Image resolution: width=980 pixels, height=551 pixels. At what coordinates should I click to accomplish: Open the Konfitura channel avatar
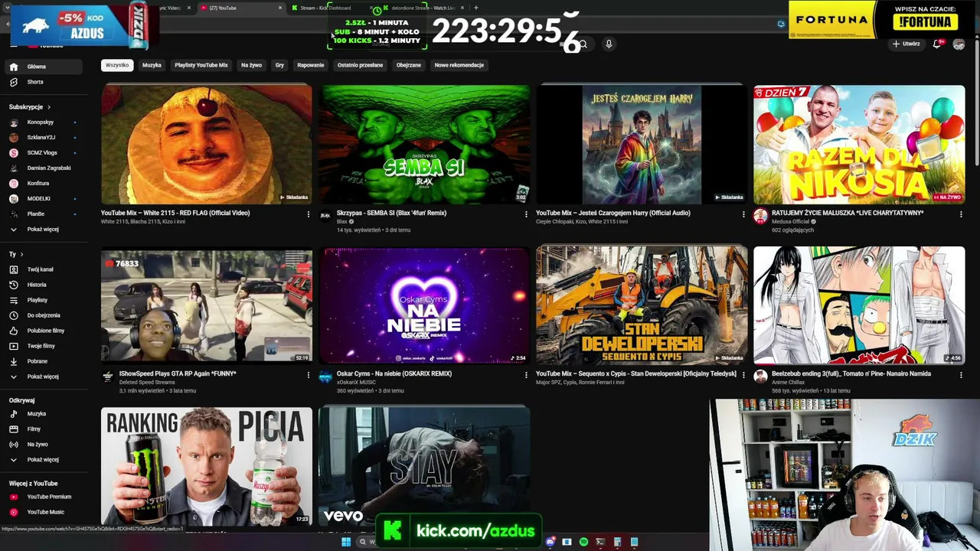click(14, 184)
